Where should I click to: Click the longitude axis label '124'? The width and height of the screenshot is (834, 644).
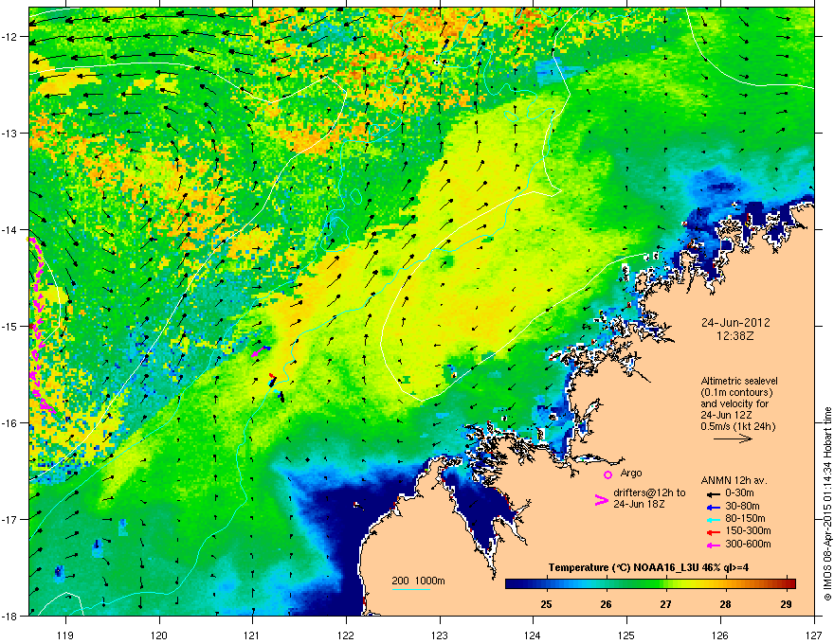point(534,635)
